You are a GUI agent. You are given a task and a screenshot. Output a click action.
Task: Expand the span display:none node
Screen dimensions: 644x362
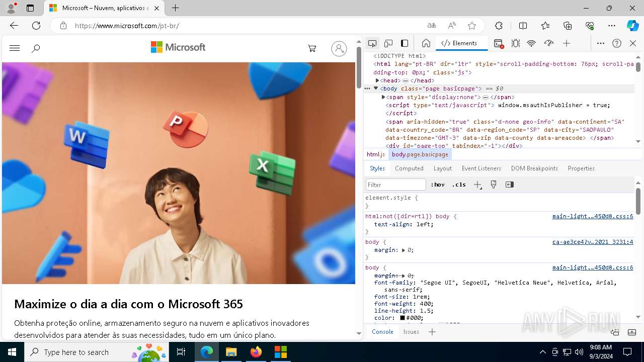point(383,97)
